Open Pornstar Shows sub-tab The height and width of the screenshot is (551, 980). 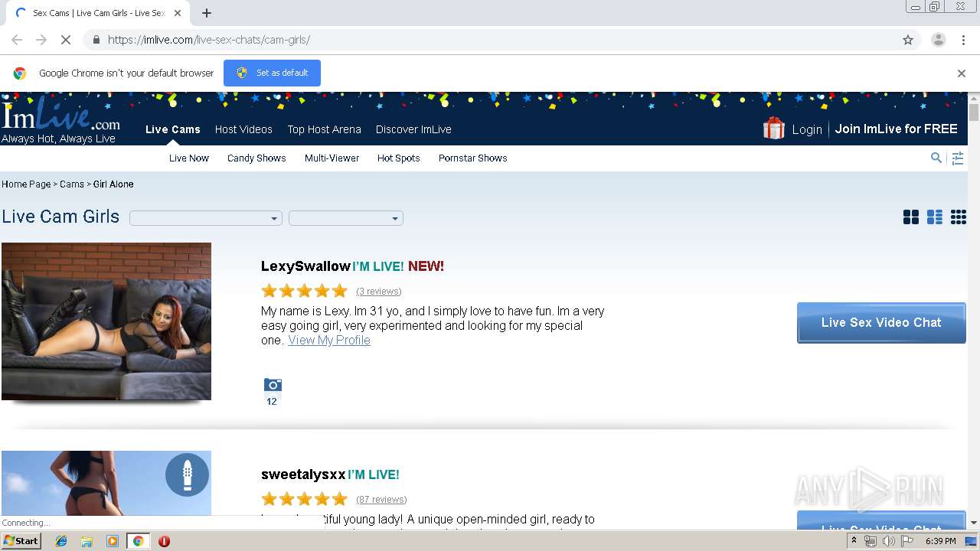tap(473, 158)
